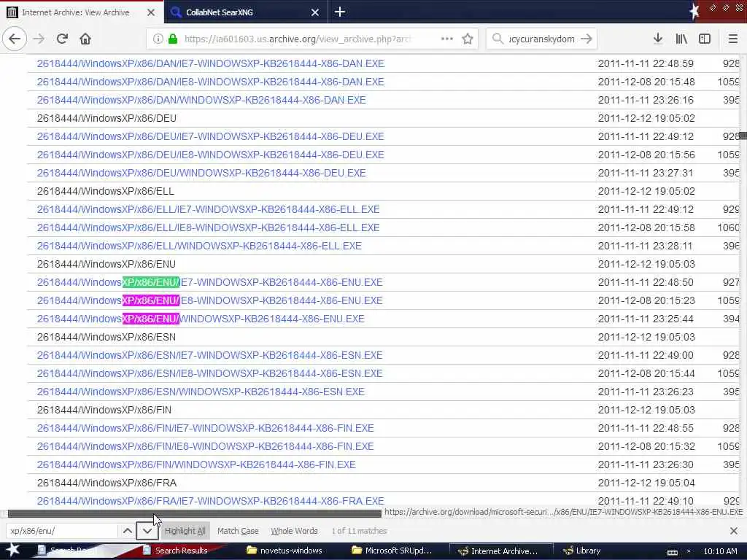
Task: Click the search magnifier icon
Action: pyautogui.click(x=498, y=39)
